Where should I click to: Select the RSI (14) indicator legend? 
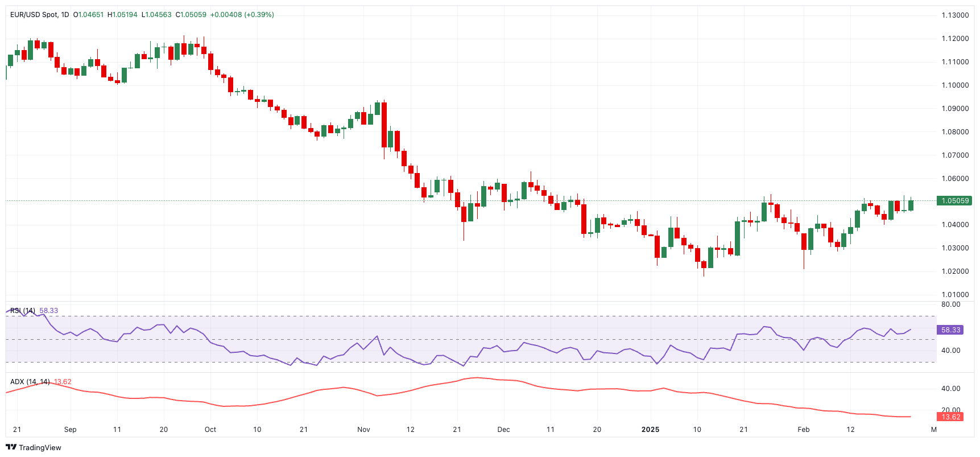click(x=23, y=311)
